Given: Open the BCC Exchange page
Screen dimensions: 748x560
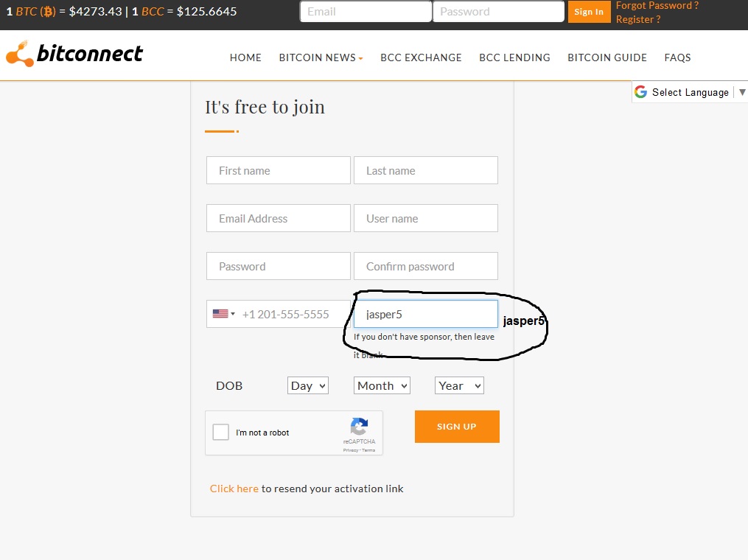Looking at the screenshot, I should [x=421, y=57].
